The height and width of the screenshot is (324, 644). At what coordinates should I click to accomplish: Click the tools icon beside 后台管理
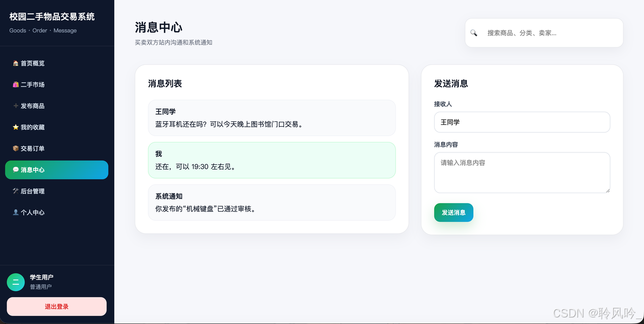(16, 191)
